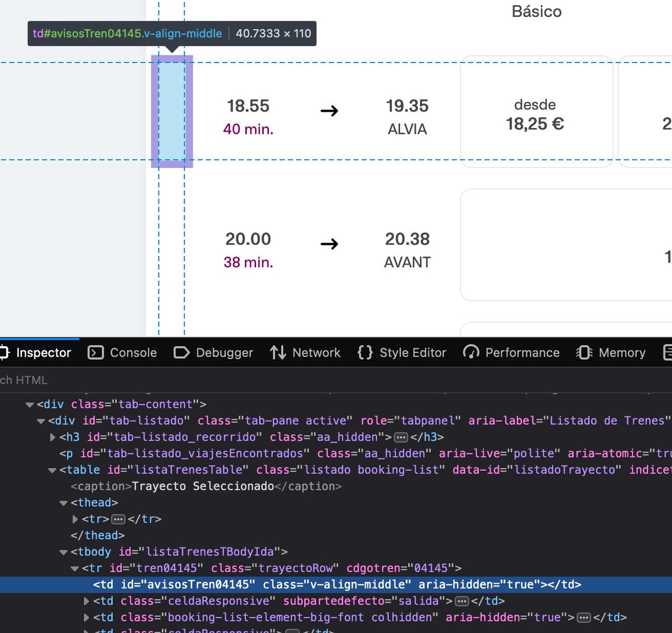
Task: Click the Style Editor braces icon
Action: point(365,352)
